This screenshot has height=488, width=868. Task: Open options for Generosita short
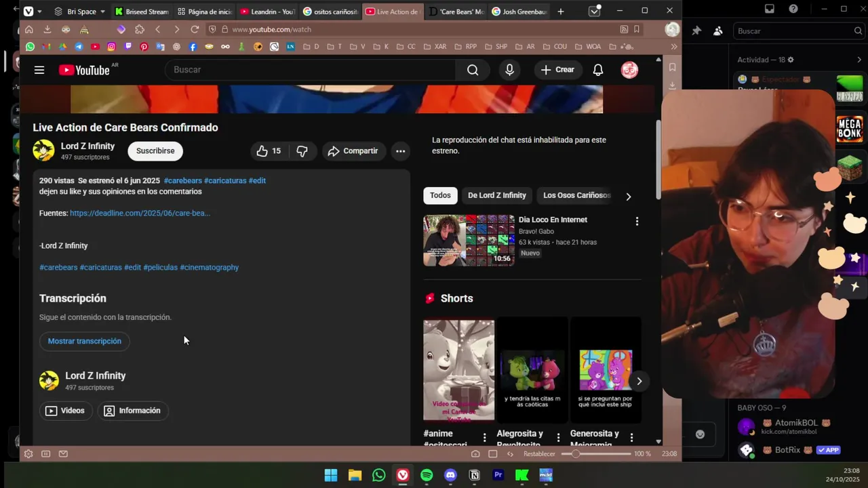click(631, 438)
